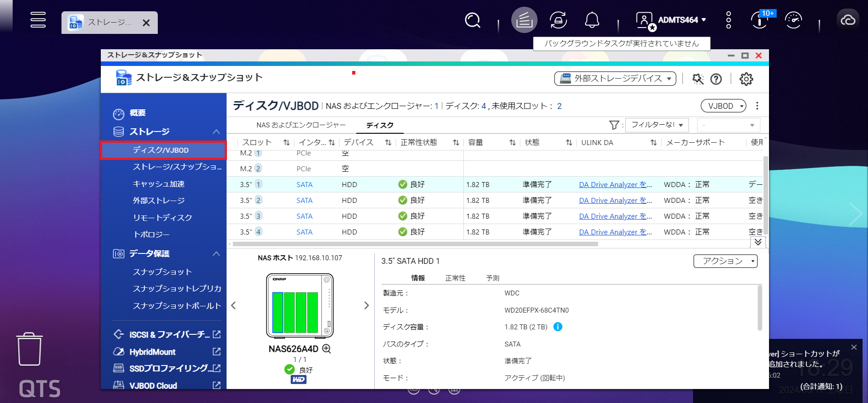This screenshot has width=868, height=403.
Task: Open storage settings gear icon
Action: click(x=746, y=79)
